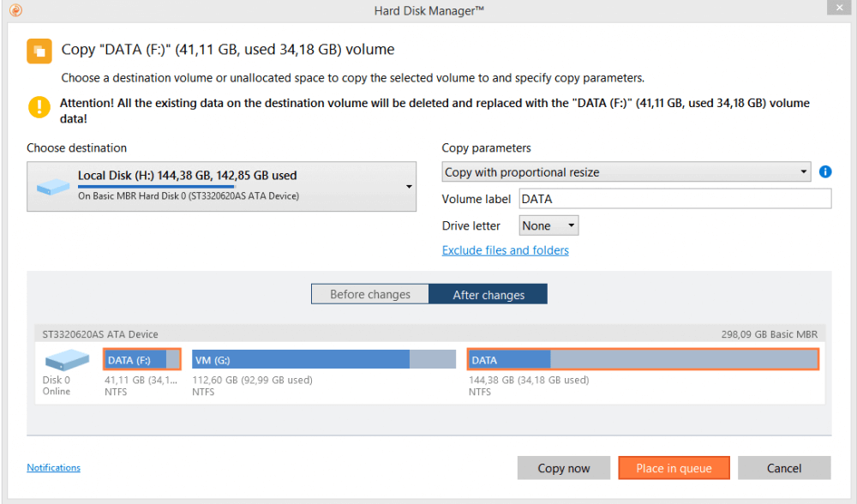Click the Hard Disk Manager logo icon
This screenshot has width=857, height=504.
pyautogui.click(x=15, y=9)
